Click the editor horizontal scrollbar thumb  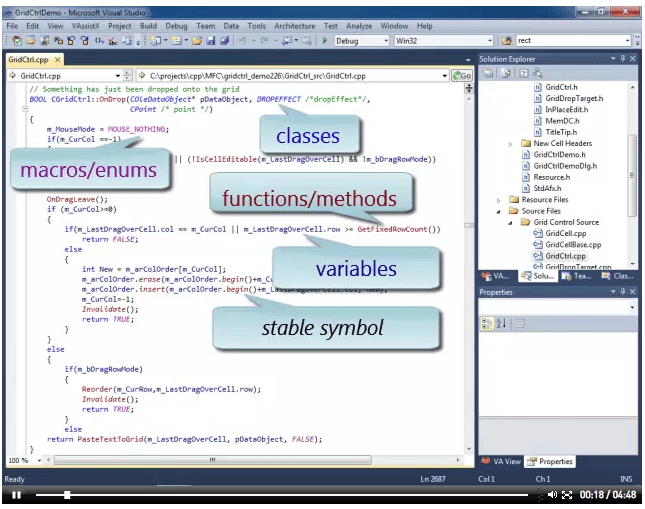[213, 460]
